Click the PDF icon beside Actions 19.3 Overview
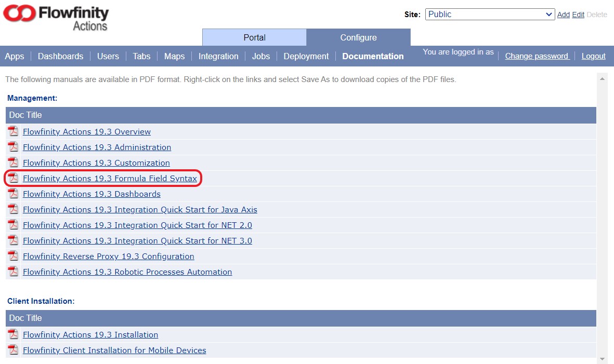This screenshot has height=364, width=614. click(13, 132)
